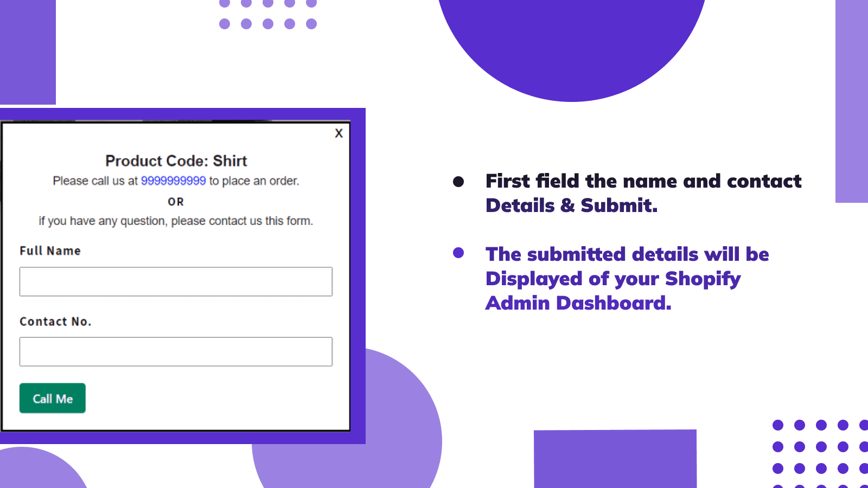Click the purple rectangle along bottom edge
868x488 pixels.
click(x=615, y=459)
